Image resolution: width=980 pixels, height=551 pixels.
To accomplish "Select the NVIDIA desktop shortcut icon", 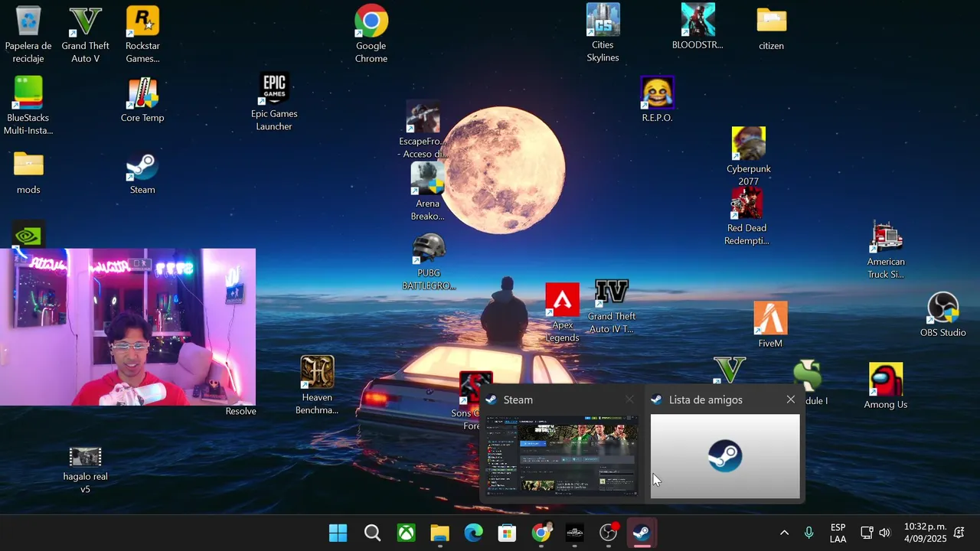I will 28,235.
